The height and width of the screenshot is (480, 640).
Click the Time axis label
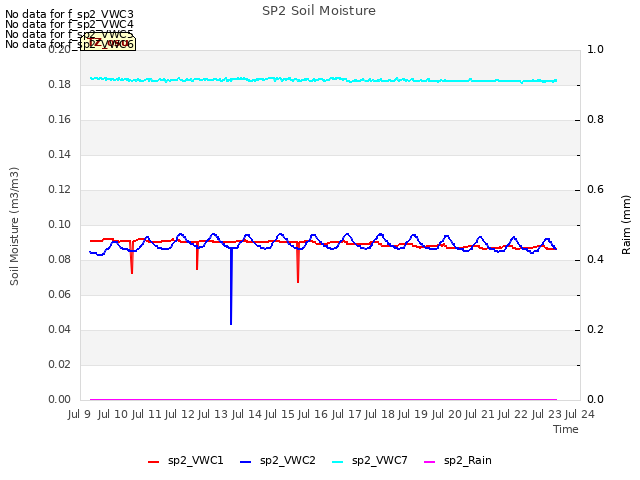566,429
